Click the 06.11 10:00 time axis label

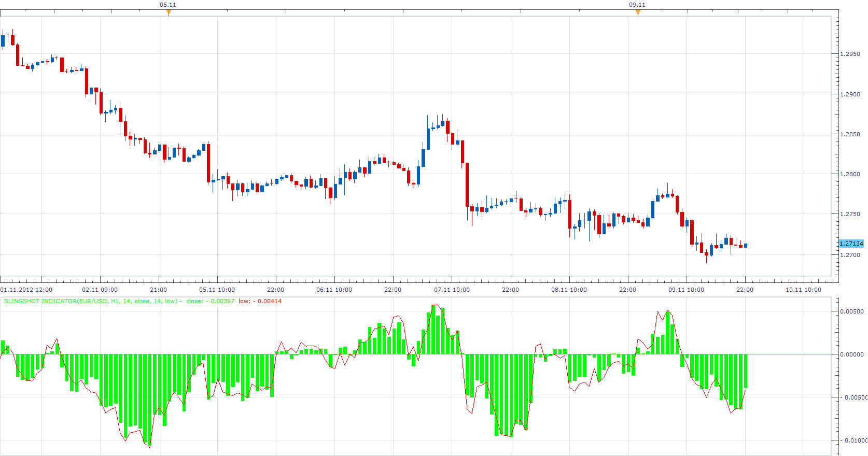pos(334,290)
